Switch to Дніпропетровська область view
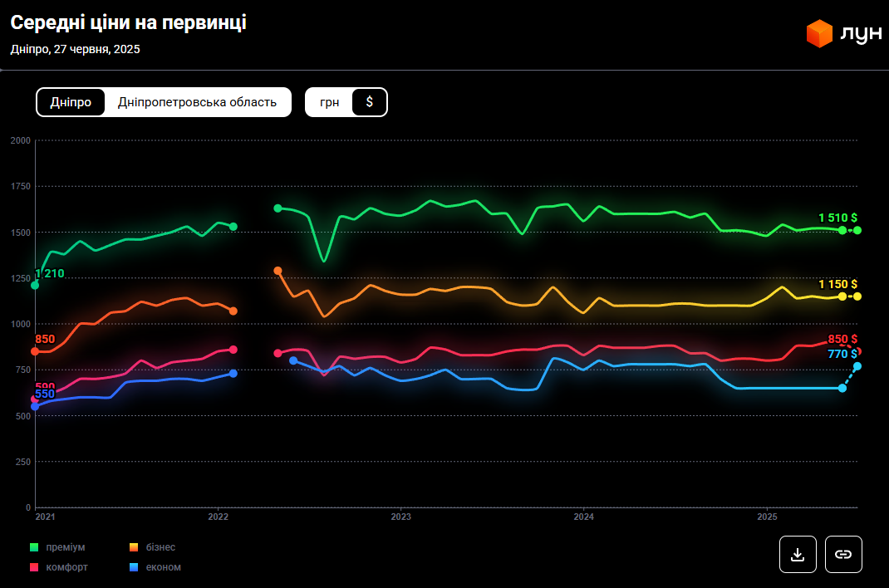The height and width of the screenshot is (588, 889). point(197,102)
